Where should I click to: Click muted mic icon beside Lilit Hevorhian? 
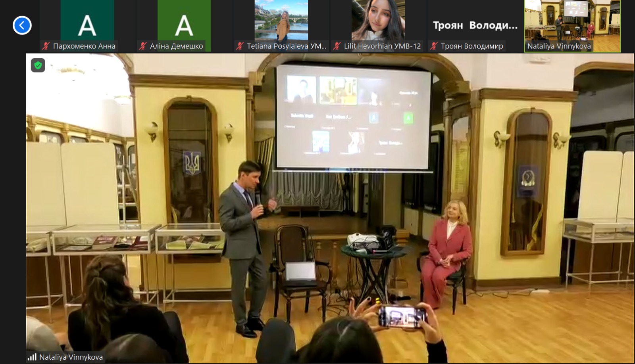tap(337, 46)
